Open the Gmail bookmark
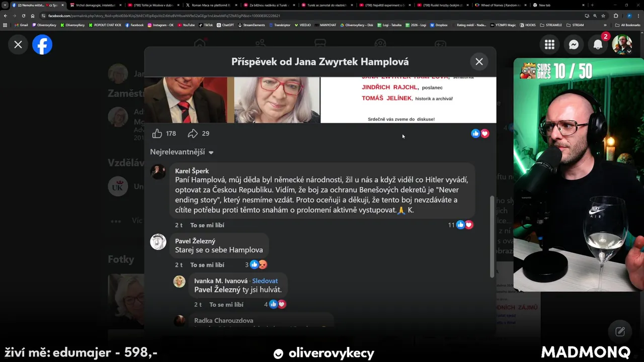This screenshot has height=362, width=644. (x=21, y=25)
